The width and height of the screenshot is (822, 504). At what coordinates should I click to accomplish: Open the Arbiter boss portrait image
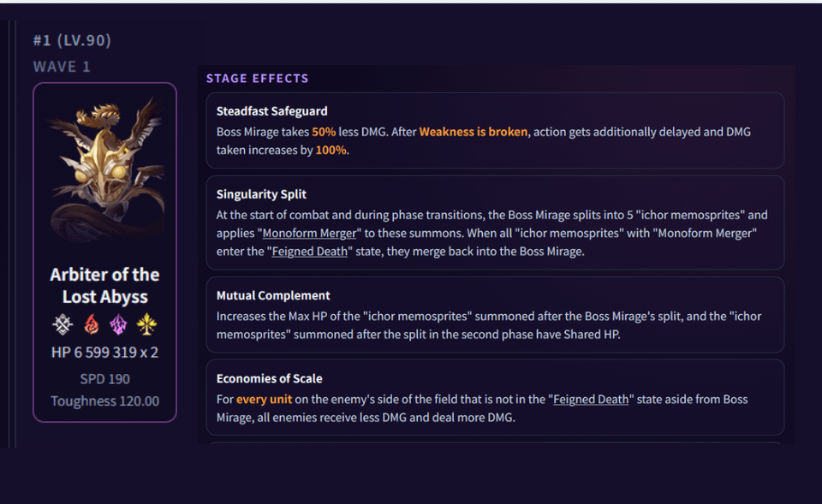click(106, 169)
